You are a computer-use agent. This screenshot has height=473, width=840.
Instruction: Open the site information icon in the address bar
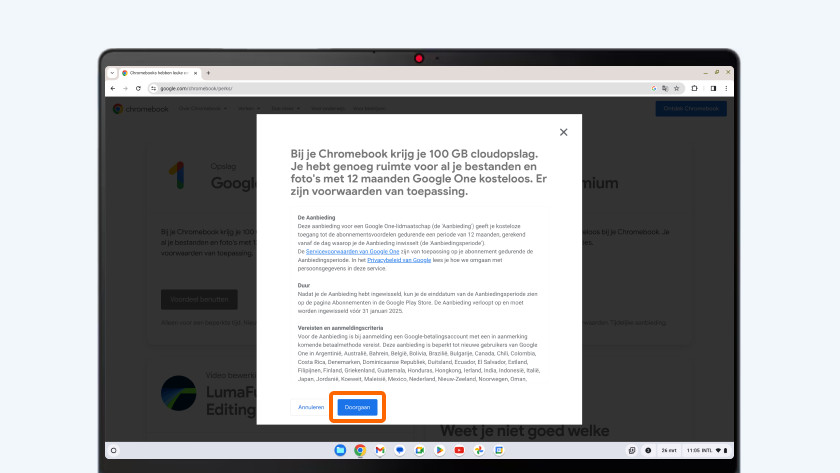153,88
